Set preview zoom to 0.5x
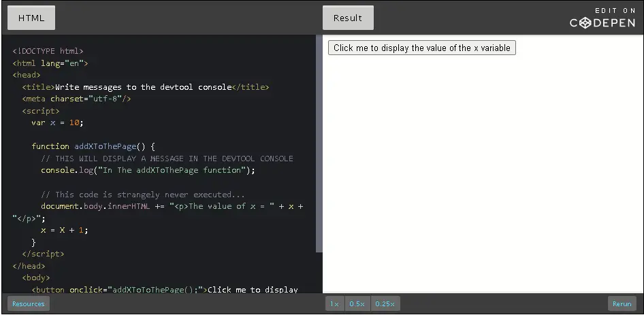Viewport: 644px width, 315px height. pyautogui.click(x=357, y=304)
